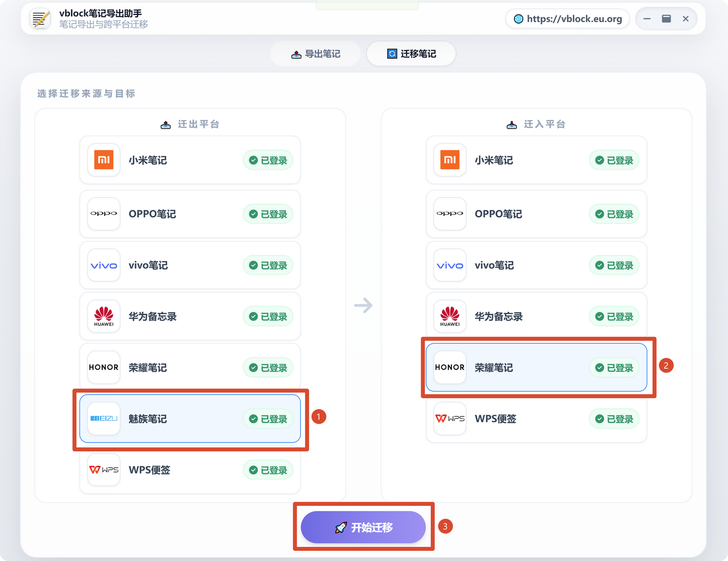This screenshot has width=728, height=561.
Task: Click 已登录 badge for target OPPO笔记
Action: (614, 214)
